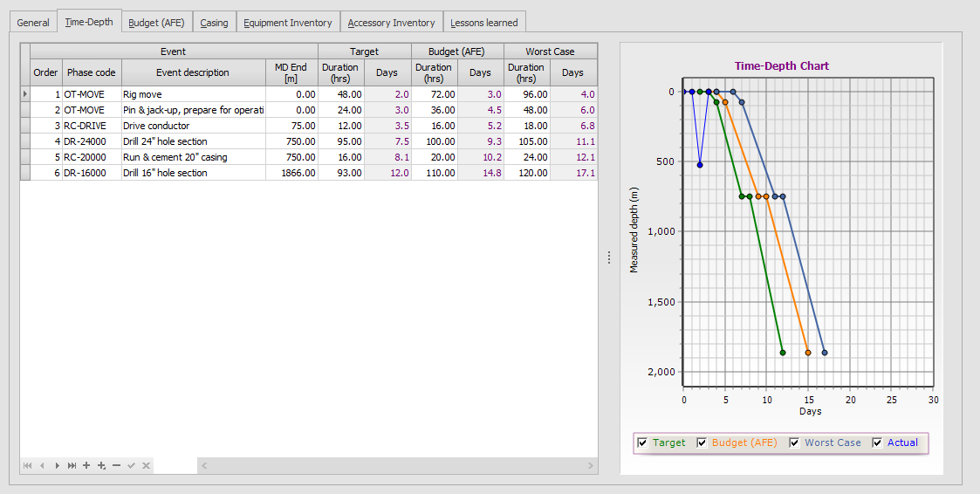Toggle the Budget (AFE) chart series checkbox
This screenshot has width=980, height=494.
click(702, 443)
